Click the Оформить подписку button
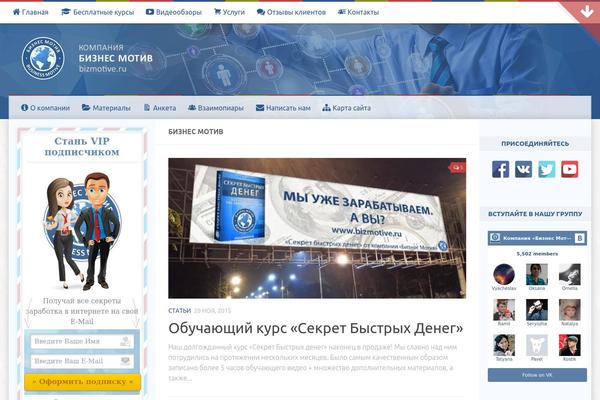This screenshot has width=600, height=400. (x=82, y=382)
